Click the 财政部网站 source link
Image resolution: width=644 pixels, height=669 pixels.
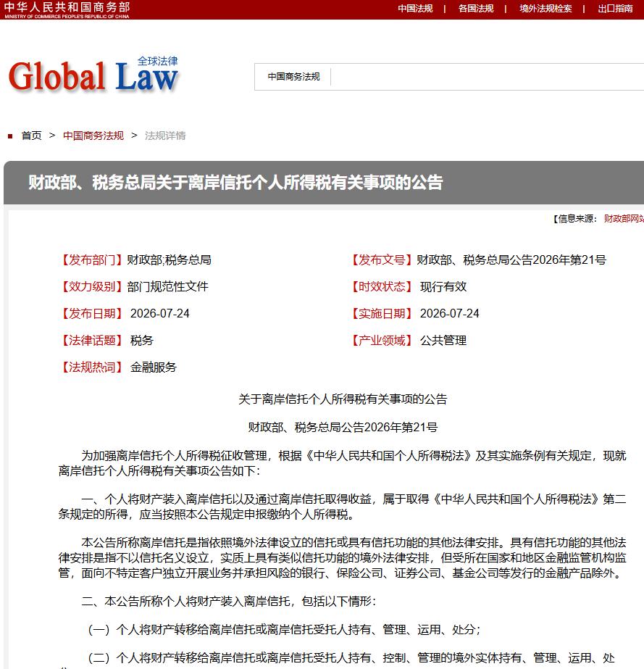pos(624,219)
